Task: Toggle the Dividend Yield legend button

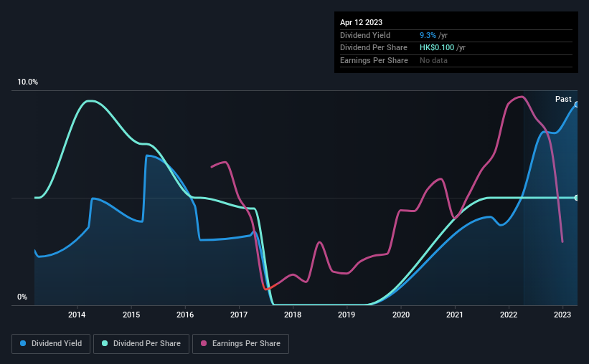Action: 51,344
